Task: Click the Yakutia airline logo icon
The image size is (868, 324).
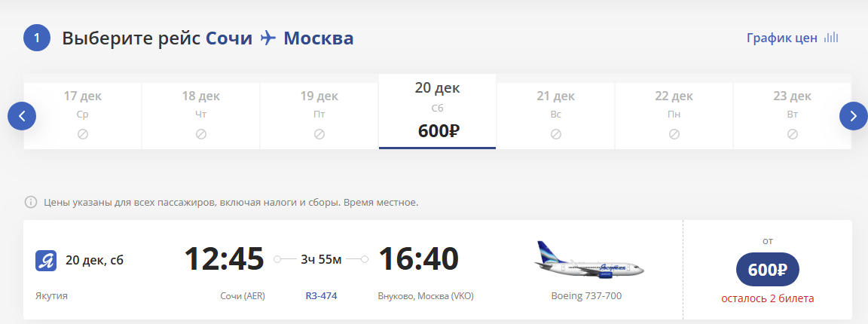Action: (x=46, y=261)
